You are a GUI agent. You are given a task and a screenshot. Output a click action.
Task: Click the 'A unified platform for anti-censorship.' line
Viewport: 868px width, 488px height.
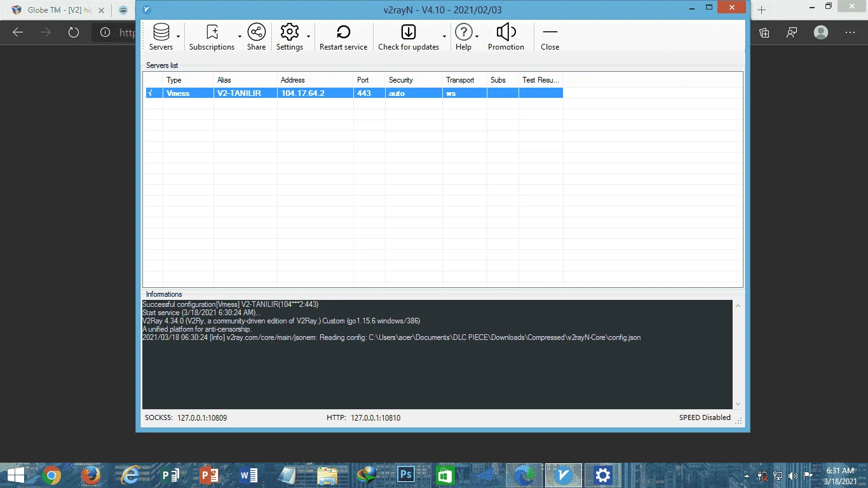point(197,329)
